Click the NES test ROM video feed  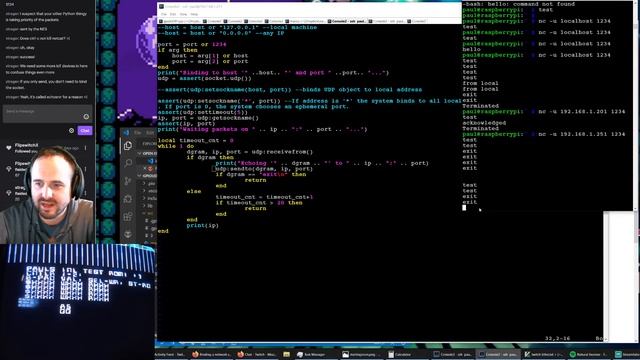pyautogui.click(x=78, y=301)
